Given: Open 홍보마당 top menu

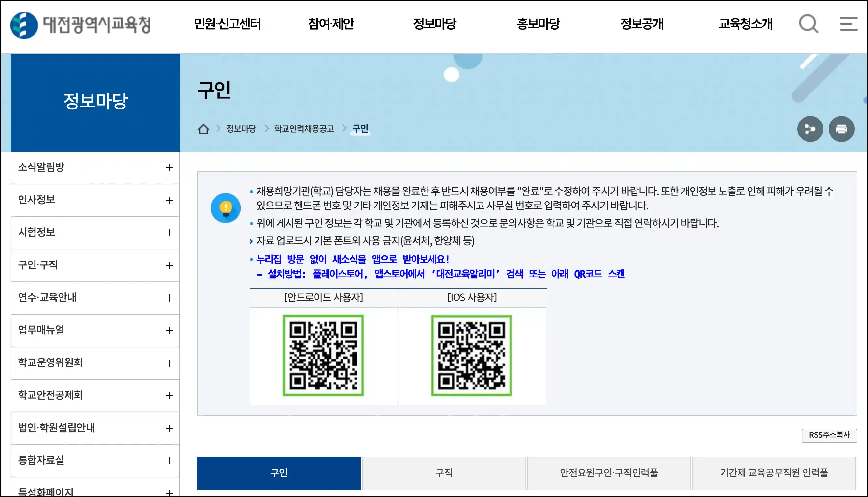Looking at the screenshot, I should point(539,23).
